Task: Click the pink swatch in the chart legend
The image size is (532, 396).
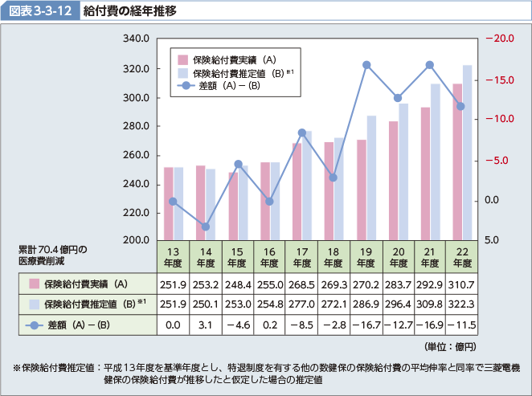Action: 182,59
